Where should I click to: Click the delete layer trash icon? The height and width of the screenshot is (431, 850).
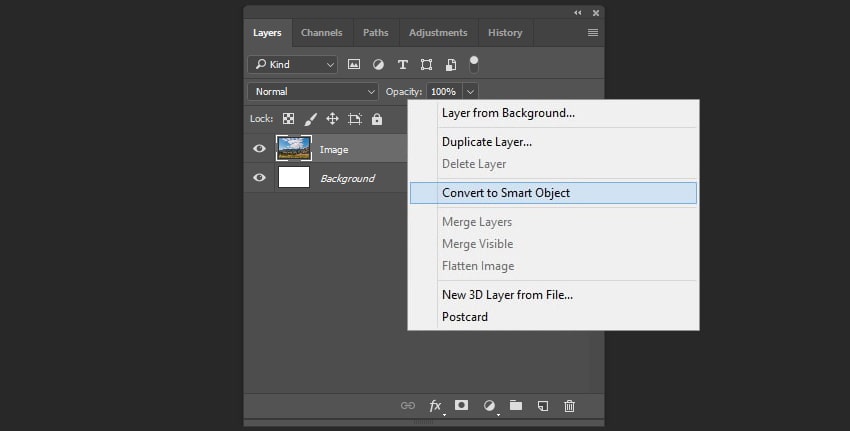click(570, 406)
